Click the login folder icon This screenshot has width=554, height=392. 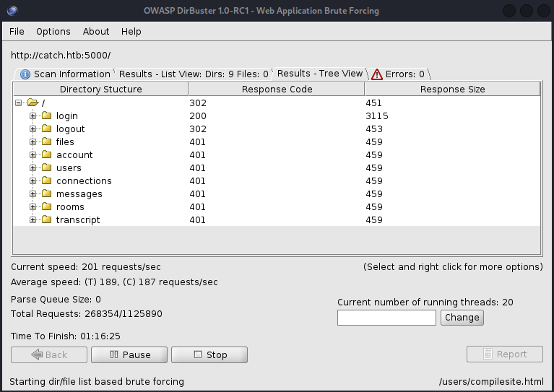pyautogui.click(x=47, y=116)
